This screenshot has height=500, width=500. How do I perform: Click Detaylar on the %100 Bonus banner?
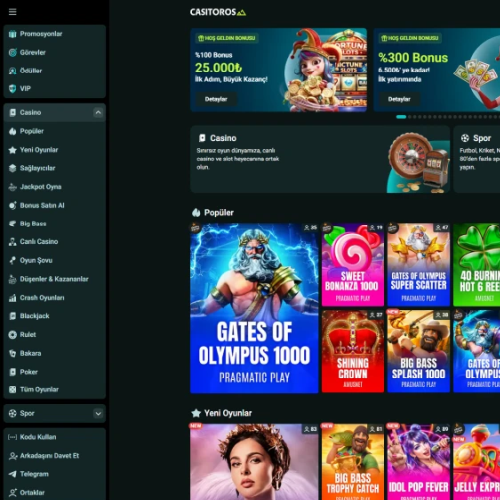[216, 99]
